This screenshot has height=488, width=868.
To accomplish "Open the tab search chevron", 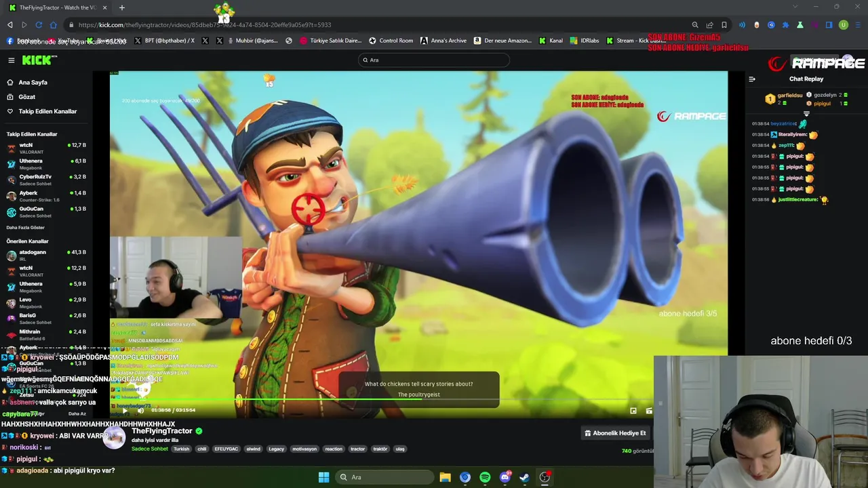I will click(795, 7).
